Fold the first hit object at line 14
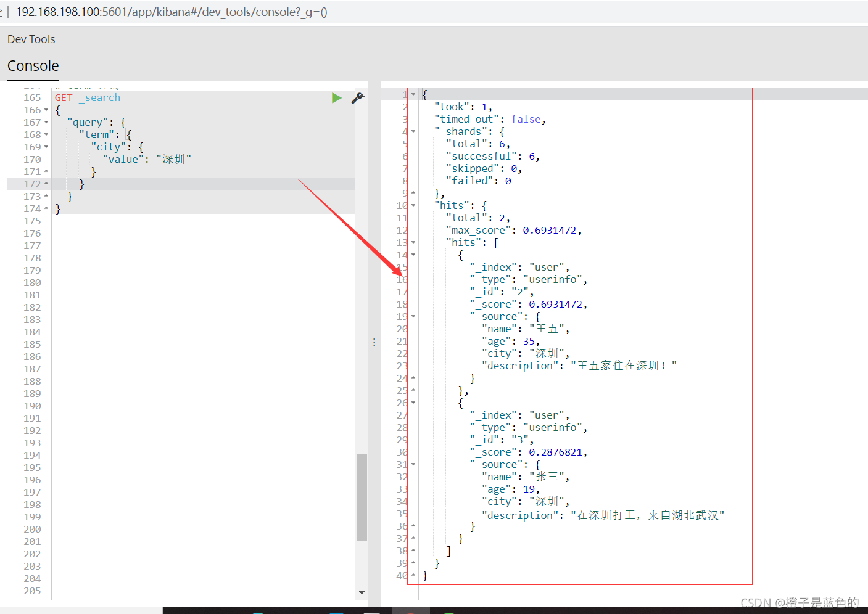Viewport: 868px width, 614px height. 413,255
